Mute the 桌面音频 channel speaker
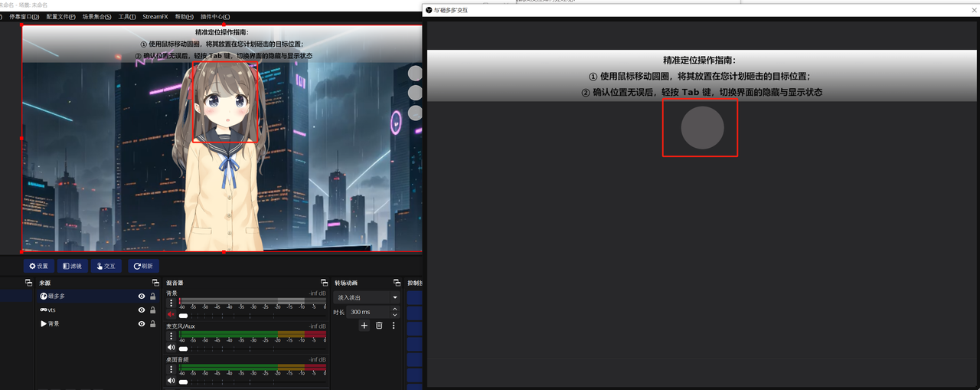The width and height of the screenshot is (980, 390). point(171,381)
